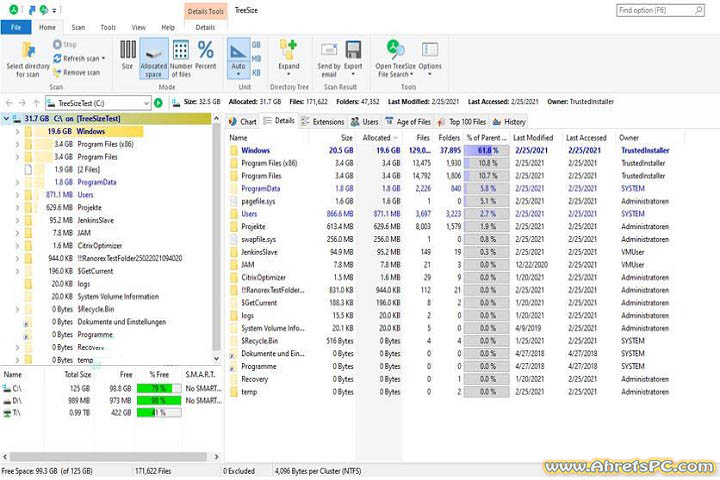Open the Export menu
Viewport: 720px width, 480px height.
point(353,58)
